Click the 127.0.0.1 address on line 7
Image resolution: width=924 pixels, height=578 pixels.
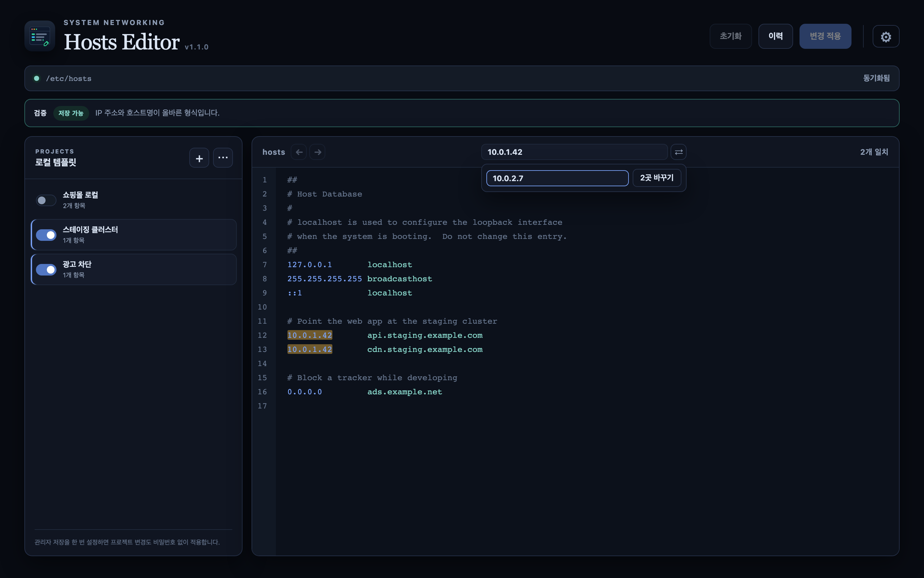click(310, 265)
